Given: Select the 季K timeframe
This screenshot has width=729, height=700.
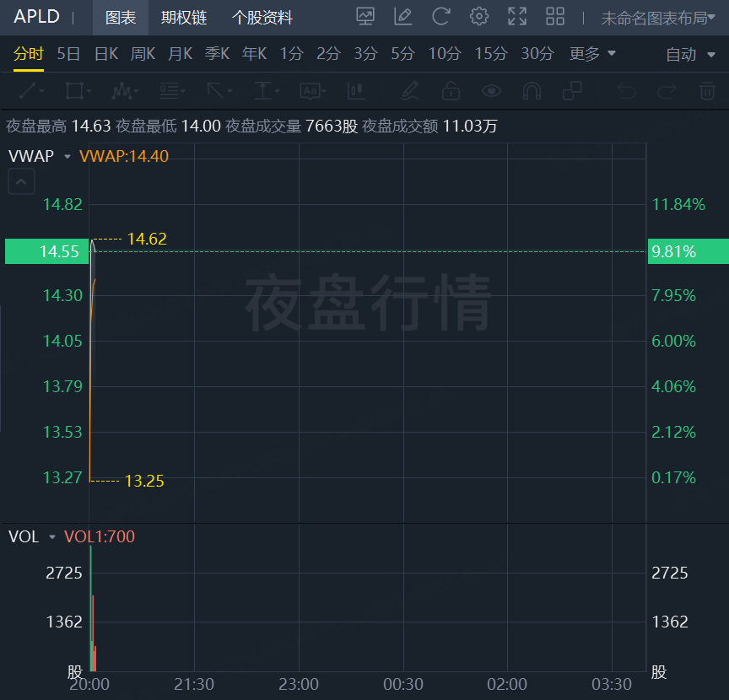Looking at the screenshot, I should tap(217, 54).
